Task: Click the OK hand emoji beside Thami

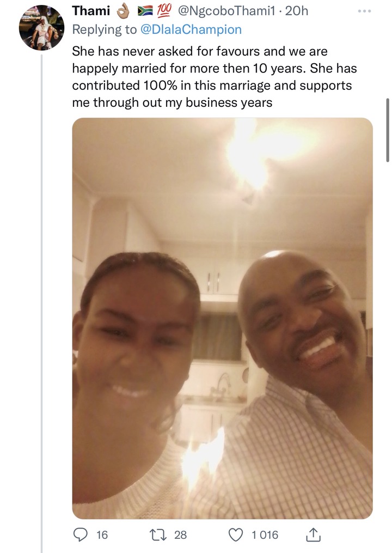Action: coord(124,11)
